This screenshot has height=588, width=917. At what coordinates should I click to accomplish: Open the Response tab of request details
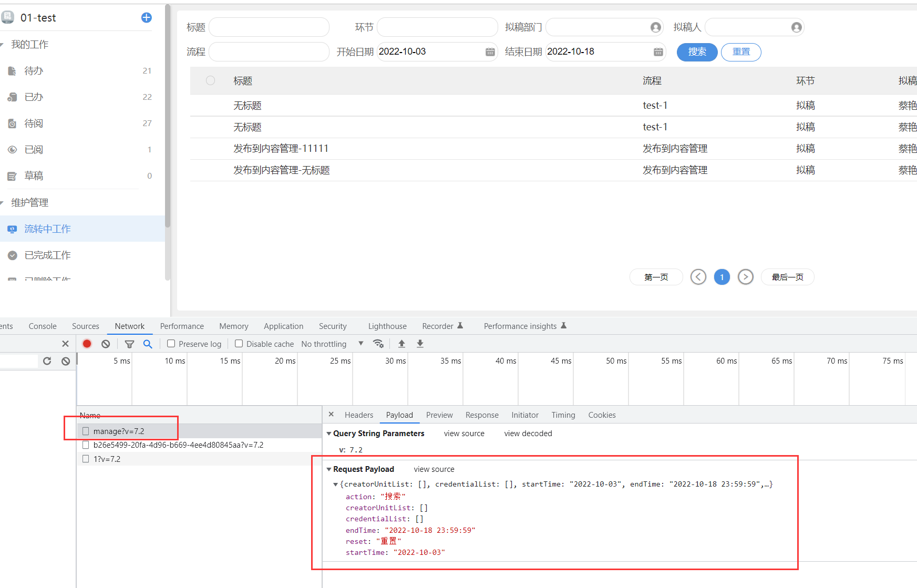click(x=482, y=415)
